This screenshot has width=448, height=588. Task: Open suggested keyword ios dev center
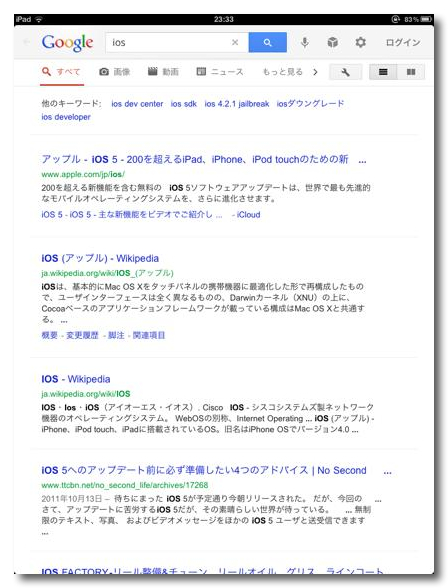pos(137,104)
